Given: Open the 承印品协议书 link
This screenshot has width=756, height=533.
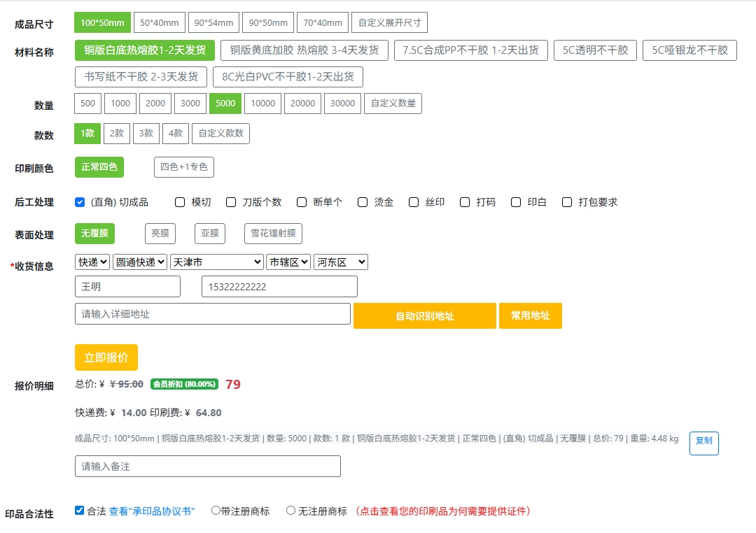Looking at the screenshot, I should click(x=152, y=511).
